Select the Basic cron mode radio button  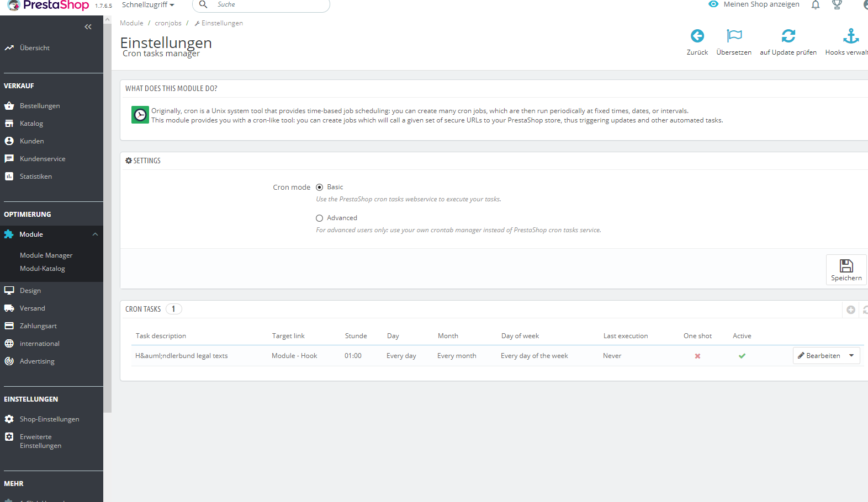coord(319,188)
